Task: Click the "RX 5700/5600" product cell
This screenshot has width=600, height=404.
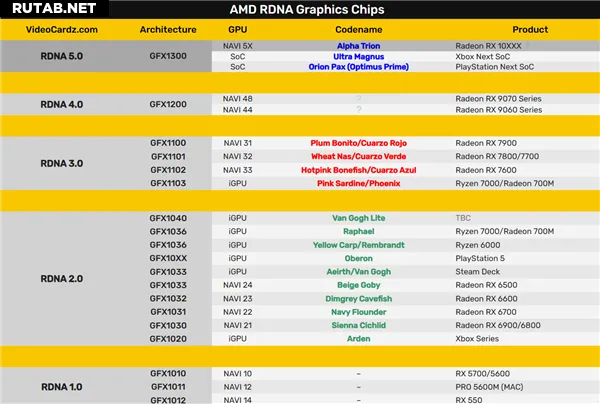Action: pyautogui.click(x=483, y=373)
